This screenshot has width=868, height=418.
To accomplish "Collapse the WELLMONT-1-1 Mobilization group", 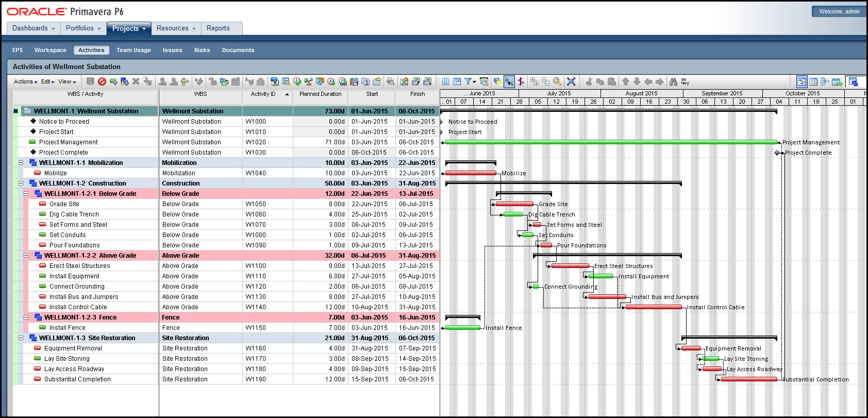I will [x=21, y=162].
